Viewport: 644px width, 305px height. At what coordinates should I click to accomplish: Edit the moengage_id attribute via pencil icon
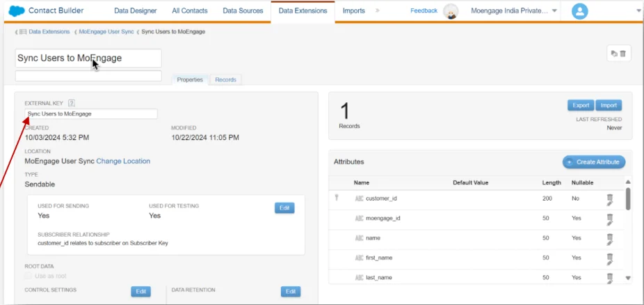610,223
